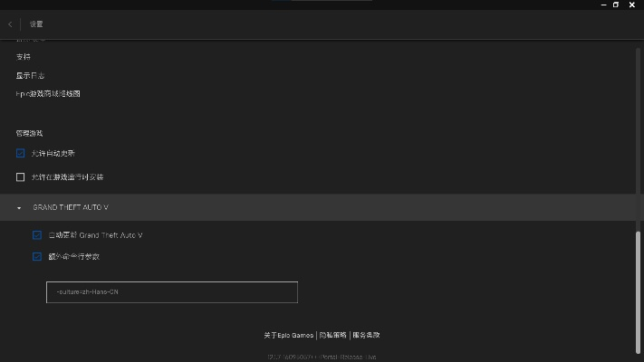Viewport: 644px width, 362px height.
Task: Minimize the Epic Games Launcher window
Action: tap(599, 5)
